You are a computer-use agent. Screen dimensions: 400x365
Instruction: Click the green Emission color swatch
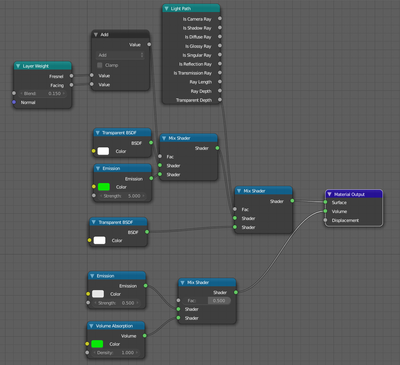pos(104,187)
